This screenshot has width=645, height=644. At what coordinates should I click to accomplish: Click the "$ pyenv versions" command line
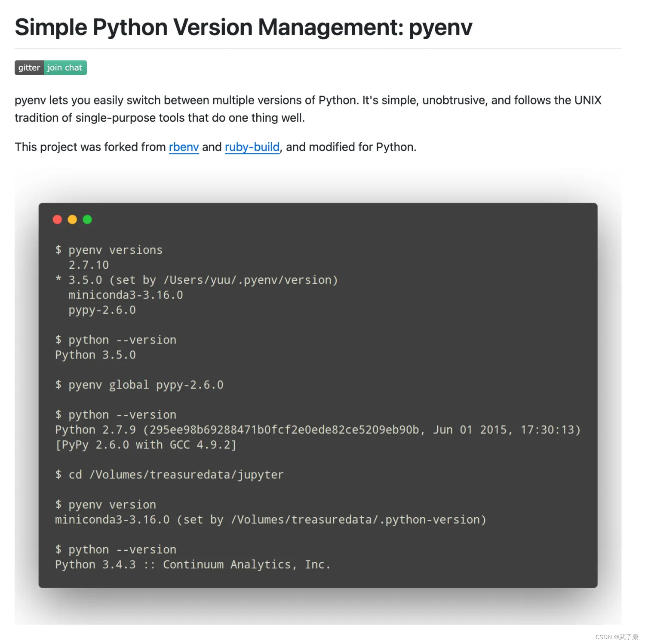(109, 250)
